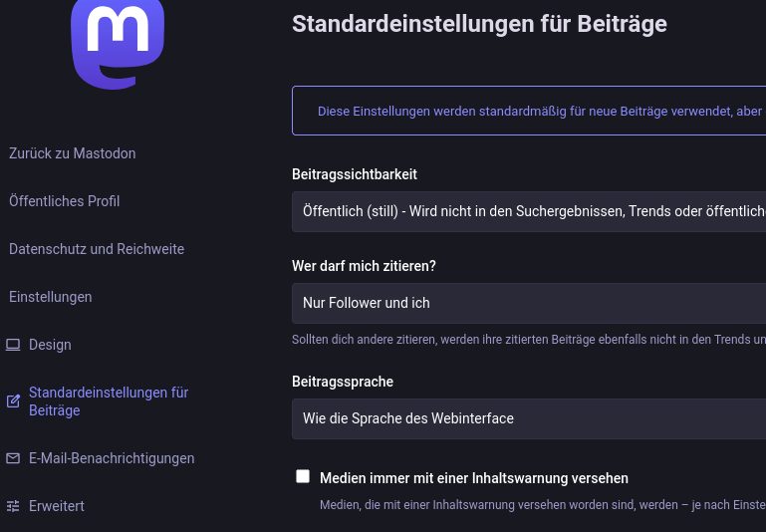Screen dimensions: 766x532
Task: Go back via Zurück zu Mastodon
Action: click(72, 153)
